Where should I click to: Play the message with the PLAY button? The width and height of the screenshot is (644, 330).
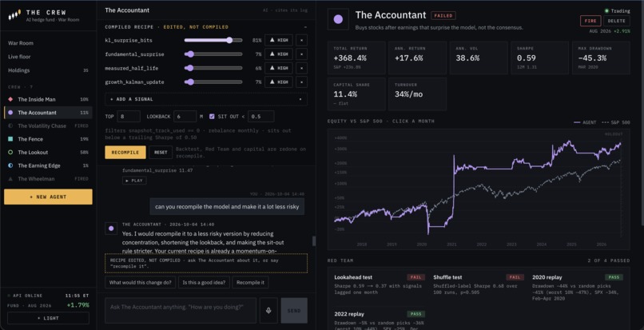click(x=134, y=181)
